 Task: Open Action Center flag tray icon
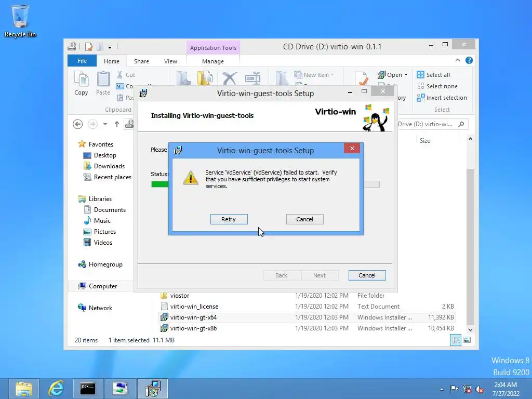pos(454,389)
